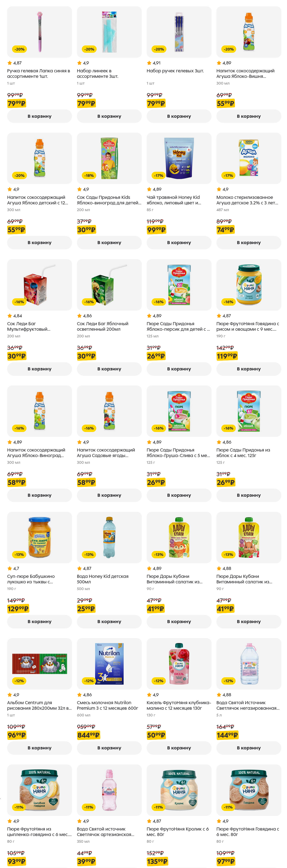Click 'В корзину' for Honey Kid herbal tea
The image size is (287, 868).
click(x=179, y=243)
